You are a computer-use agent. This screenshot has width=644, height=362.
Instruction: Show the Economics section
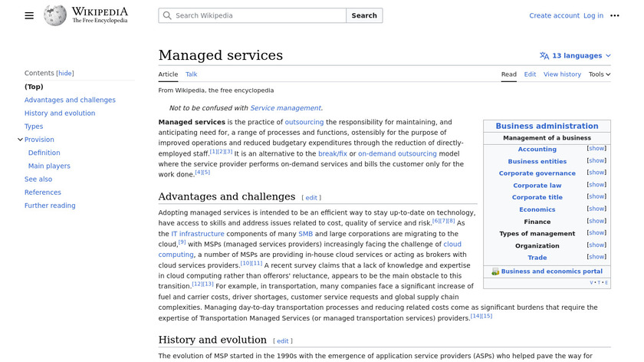click(x=596, y=209)
